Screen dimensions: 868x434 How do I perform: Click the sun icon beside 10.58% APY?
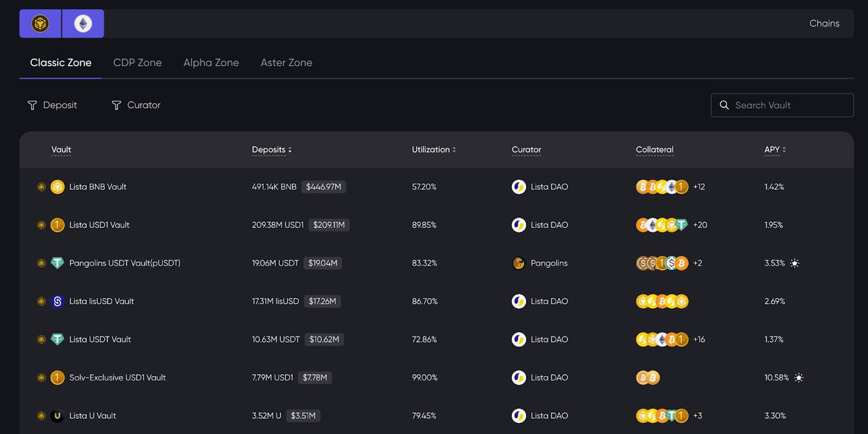pos(799,378)
